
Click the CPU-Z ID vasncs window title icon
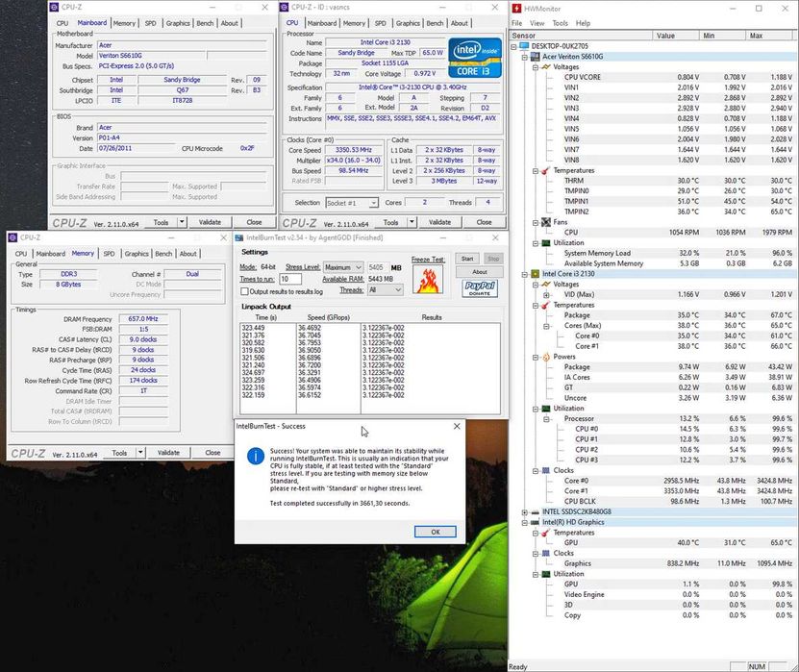point(285,7)
